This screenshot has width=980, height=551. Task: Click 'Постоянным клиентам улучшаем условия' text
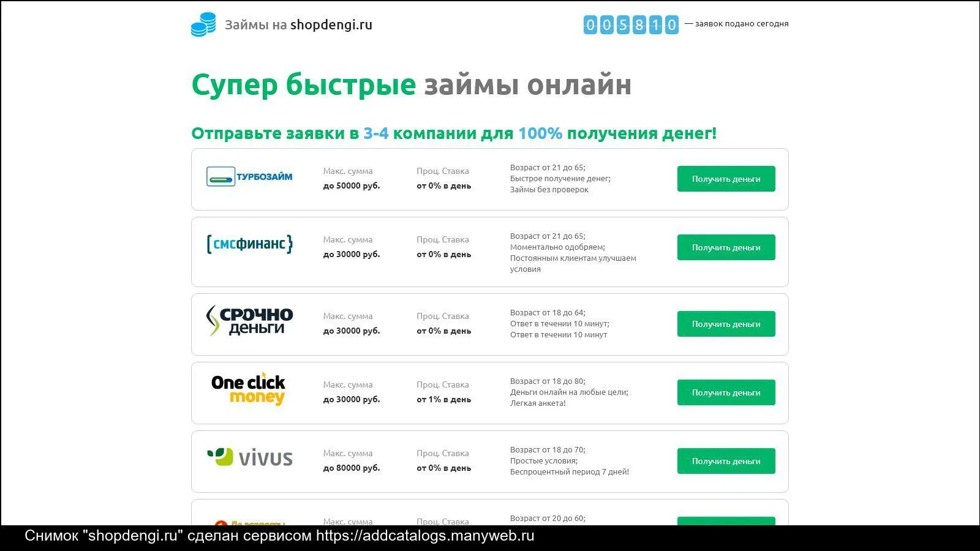point(573,264)
